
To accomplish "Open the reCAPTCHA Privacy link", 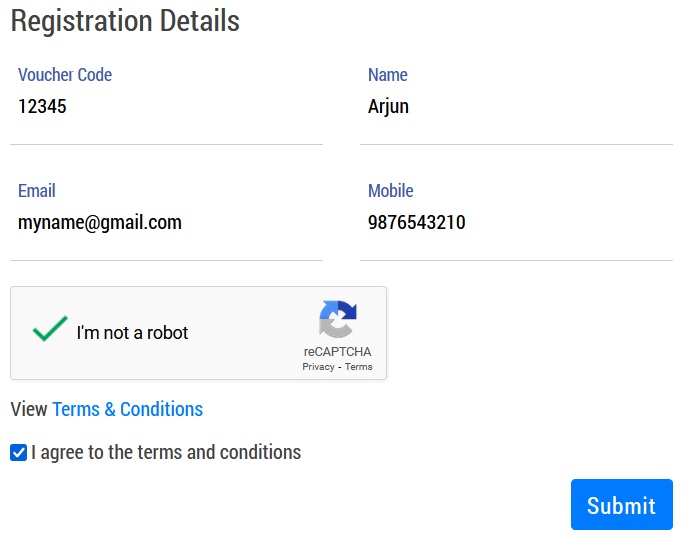I will (x=318, y=367).
